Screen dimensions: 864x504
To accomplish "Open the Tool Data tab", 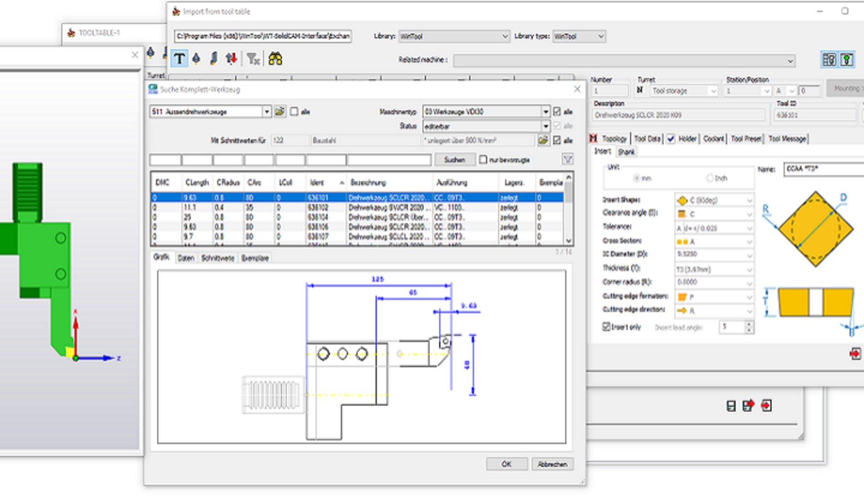I will [647, 139].
